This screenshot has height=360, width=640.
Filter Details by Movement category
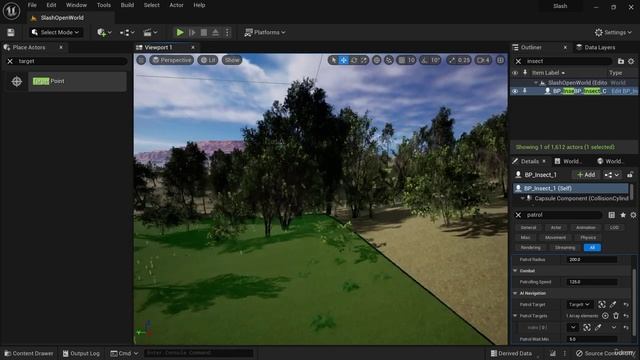[x=556, y=238]
